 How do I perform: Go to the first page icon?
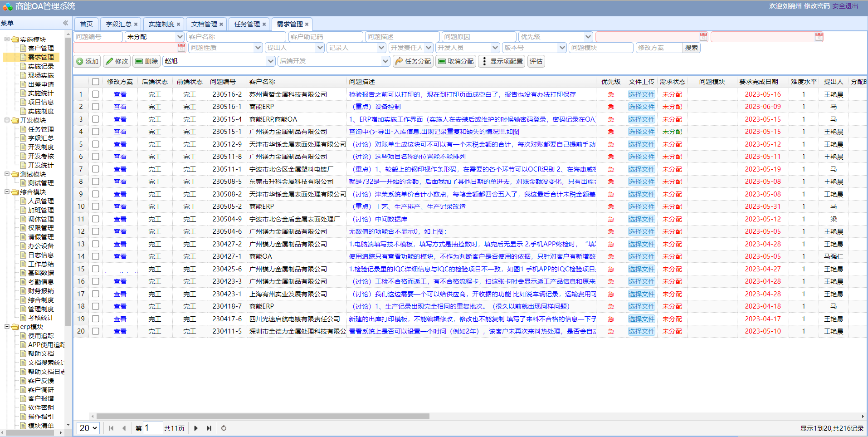point(111,428)
